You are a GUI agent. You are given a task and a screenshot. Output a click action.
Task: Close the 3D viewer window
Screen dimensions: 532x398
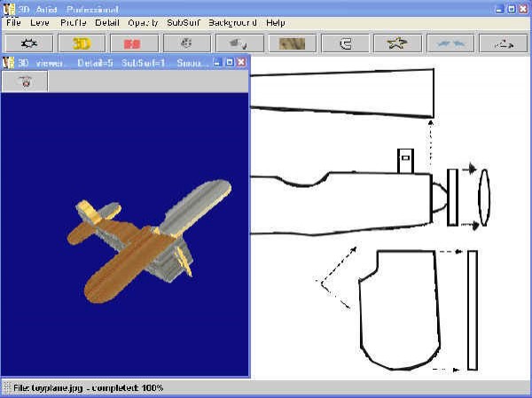(241, 62)
